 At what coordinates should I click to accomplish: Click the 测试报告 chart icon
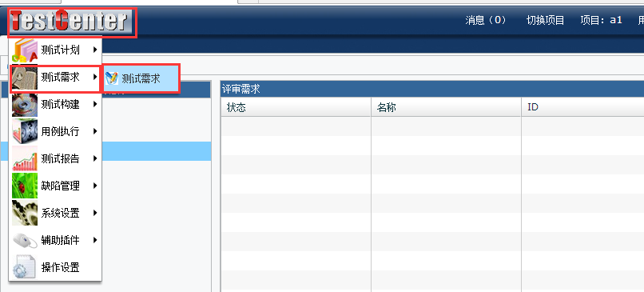(25, 158)
